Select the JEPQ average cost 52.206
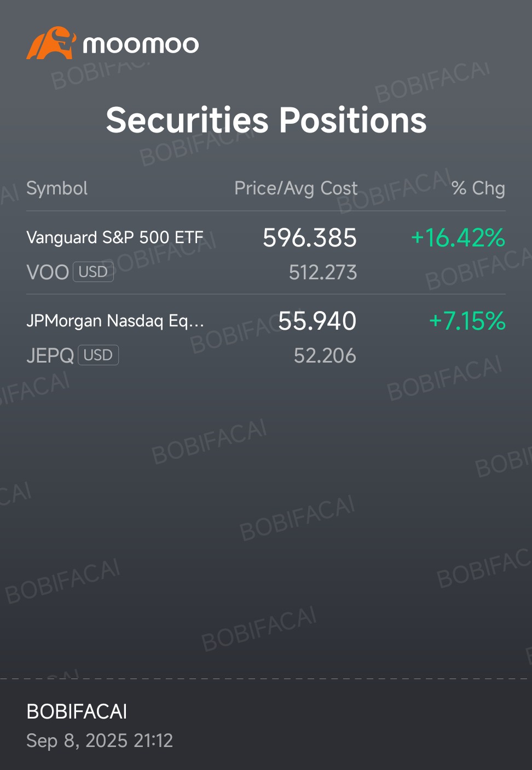Image resolution: width=532 pixels, height=770 pixels. pyautogui.click(x=325, y=355)
